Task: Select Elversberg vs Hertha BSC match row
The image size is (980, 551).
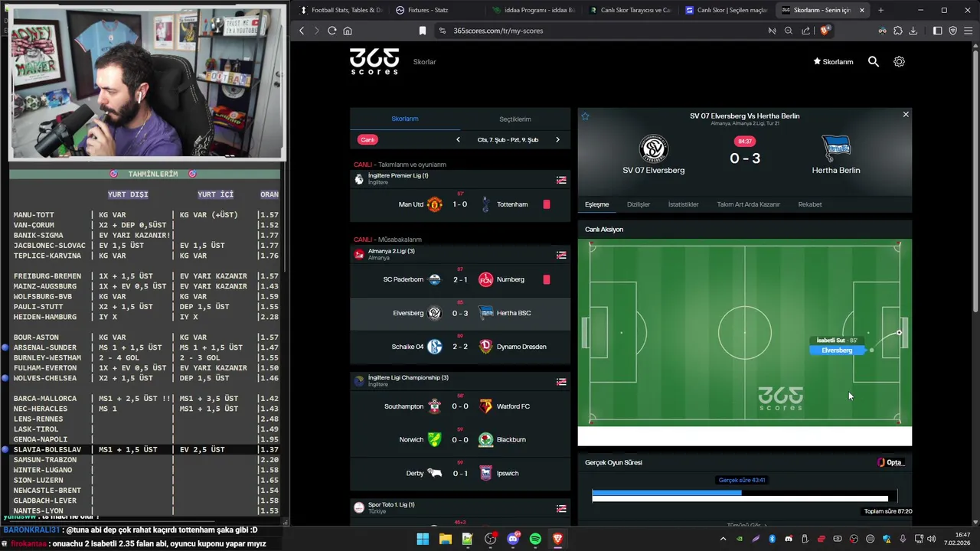Action: point(460,313)
